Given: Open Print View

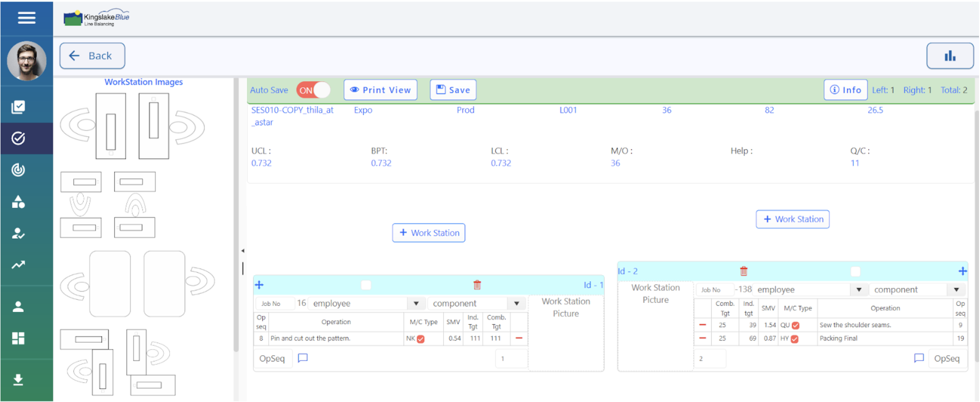Looking at the screenshot, I should [380, 90].
